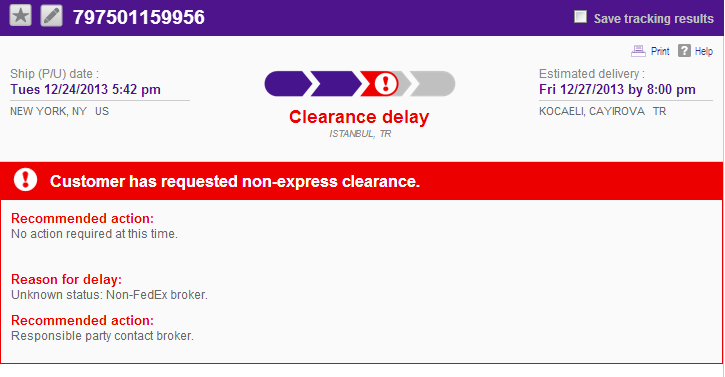Screen dimensions: 725x377
Task: Click estimated delivery Fri 12/27/2013 by 8:00 pm
Action: [x=617, y=89]
